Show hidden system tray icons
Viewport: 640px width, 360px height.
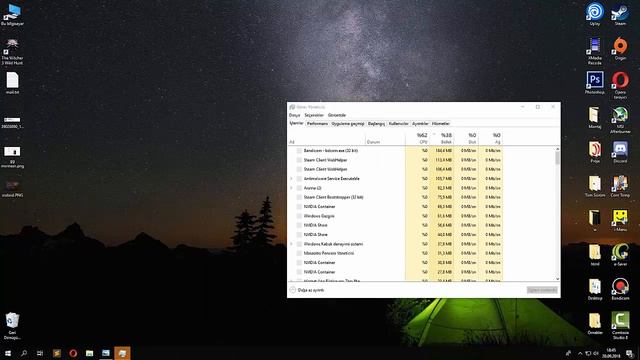coord(580,353)
